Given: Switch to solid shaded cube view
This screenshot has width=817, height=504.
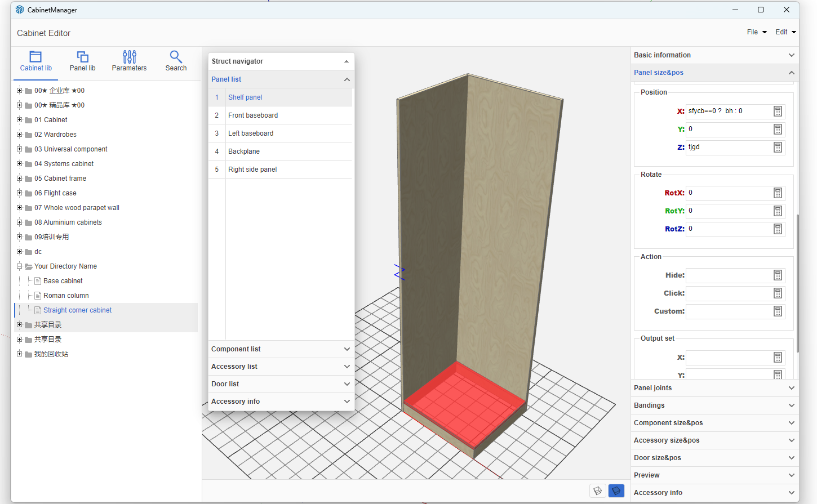Looking at the screenshot, I should pos(616,491).
